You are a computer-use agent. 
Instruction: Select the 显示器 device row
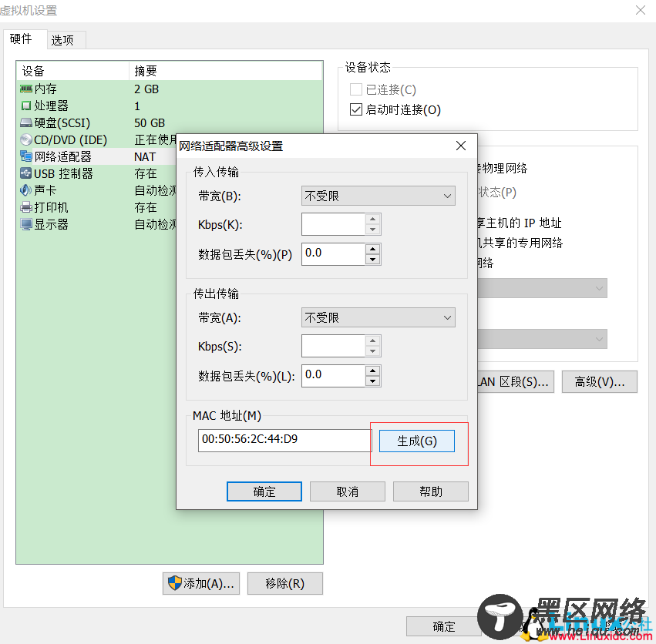tap(96, 224)
